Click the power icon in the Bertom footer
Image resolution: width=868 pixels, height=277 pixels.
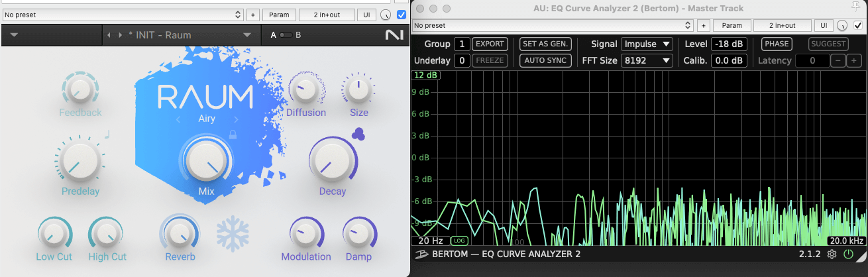click(x=849, y=254)
